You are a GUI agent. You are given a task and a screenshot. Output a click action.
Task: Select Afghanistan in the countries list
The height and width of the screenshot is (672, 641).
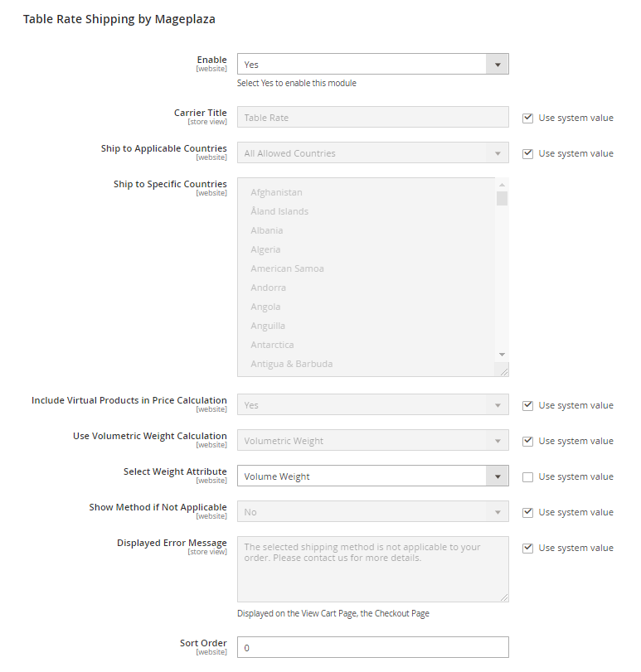(x=276, y=192)
